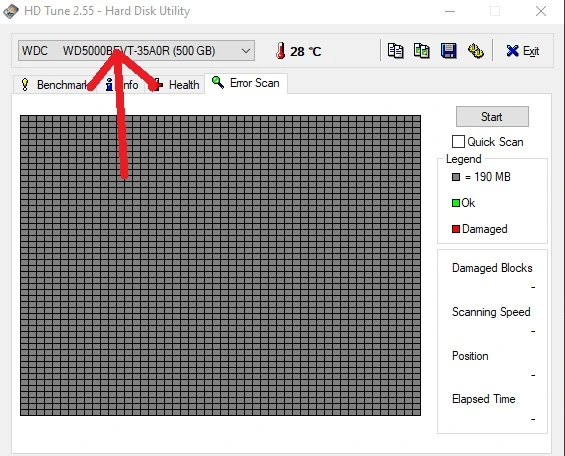Click the Exit button
Screen dimensions: 565x456
point(522,51)
